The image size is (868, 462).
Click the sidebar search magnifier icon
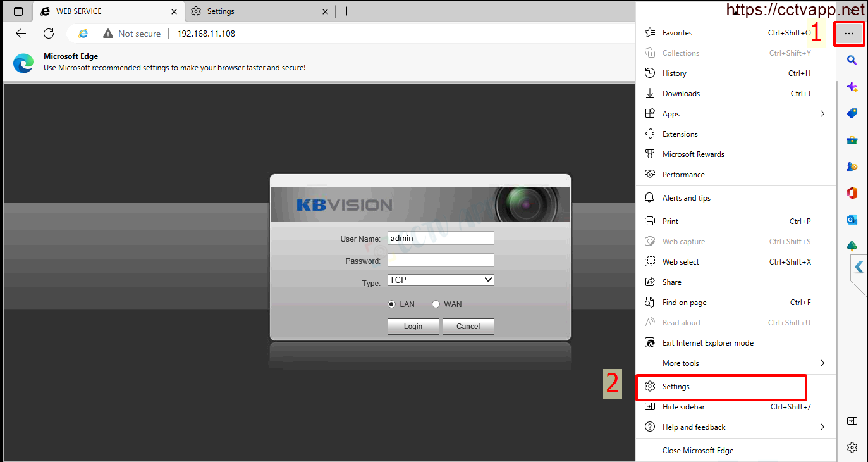click(852, 60)
